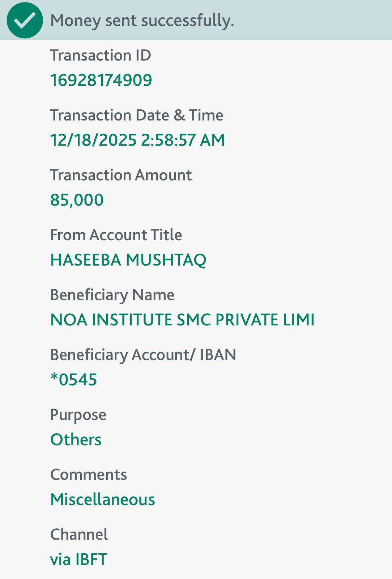Select the NOA INSTITUTE beneficiary name
Image resolution: width=392 pixels, height=579 pixels.
click(x=182, y=320)
